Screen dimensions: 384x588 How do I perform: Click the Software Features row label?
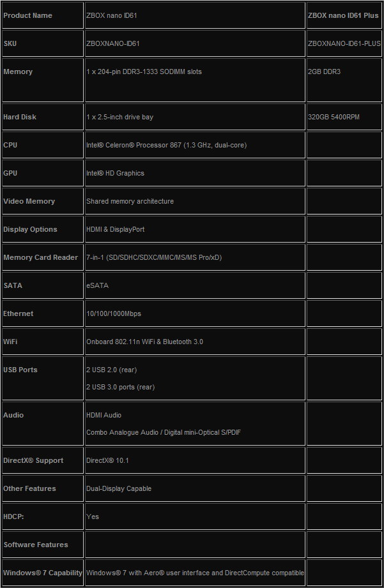click(x=36, y=545)
